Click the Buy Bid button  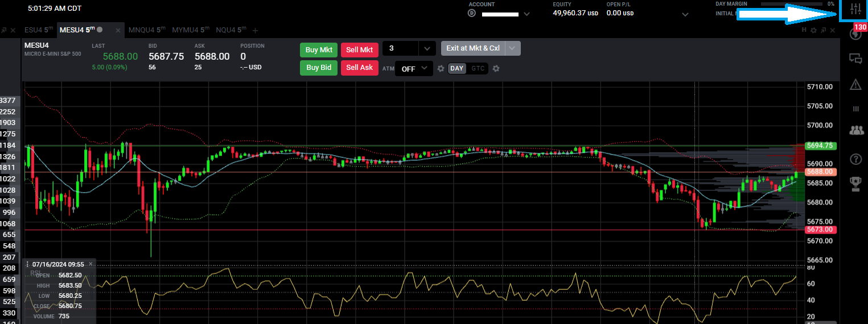point(319,68)
